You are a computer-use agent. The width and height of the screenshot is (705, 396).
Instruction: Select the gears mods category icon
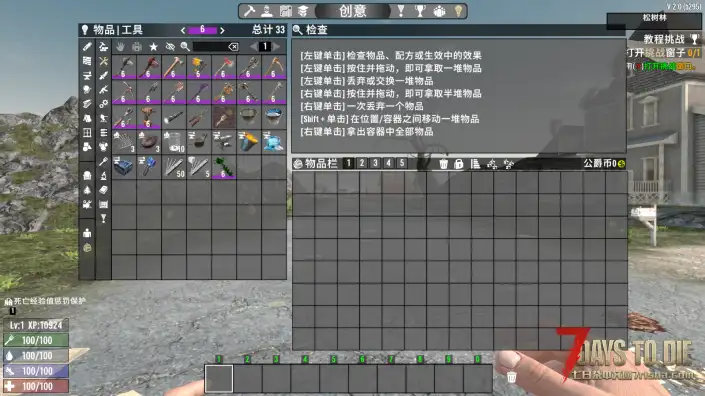pyautogui.click(x=103, y=104)
